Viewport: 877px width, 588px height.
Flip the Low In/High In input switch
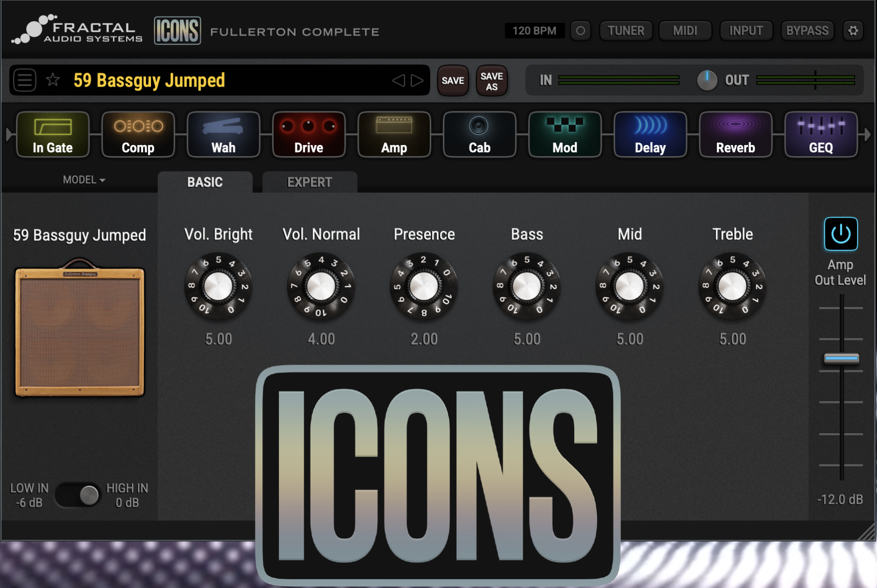(78, 496)
